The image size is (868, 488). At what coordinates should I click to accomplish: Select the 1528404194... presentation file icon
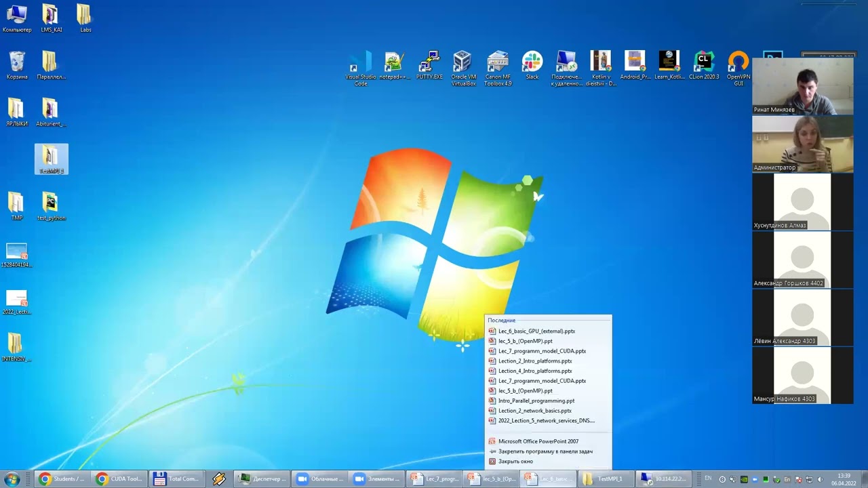pyautogui.click(x=17, y=254)
